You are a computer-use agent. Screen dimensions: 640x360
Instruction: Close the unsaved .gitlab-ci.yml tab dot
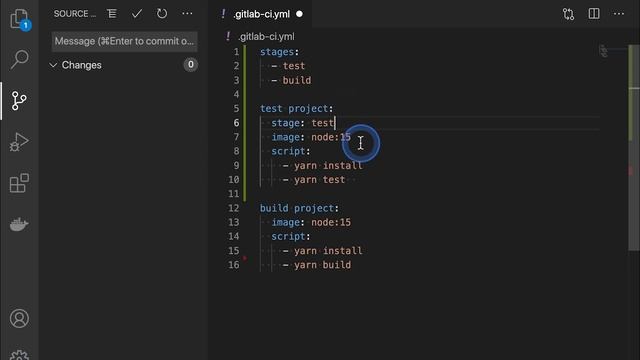click(300, 14)
